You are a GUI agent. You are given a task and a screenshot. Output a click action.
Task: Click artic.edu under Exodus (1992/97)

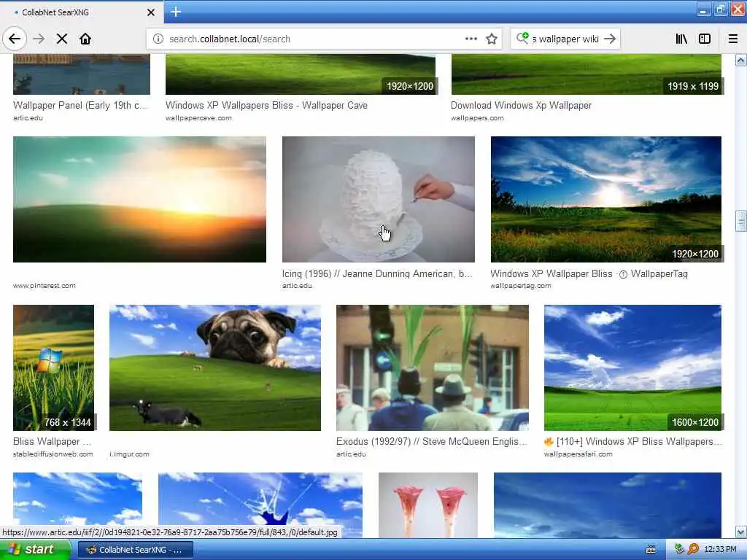(351, 454)
